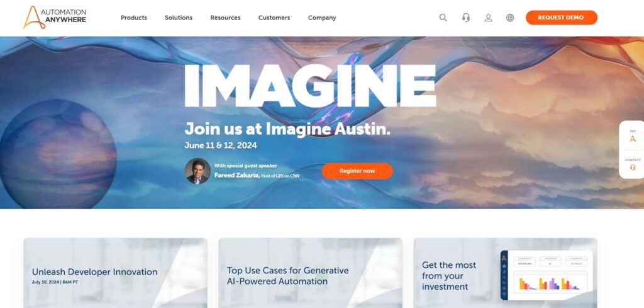Open the Solutions menu
This screenshot has width=644, height=308.
tap(179, 18)
